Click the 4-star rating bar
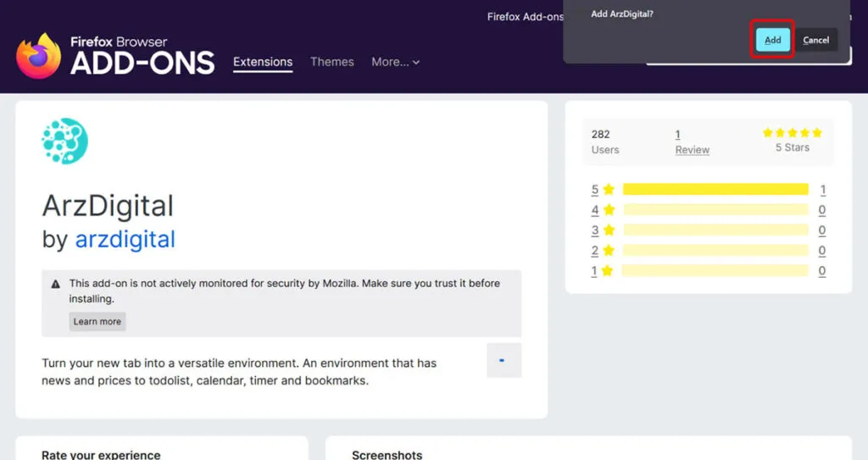 point(715,210)
